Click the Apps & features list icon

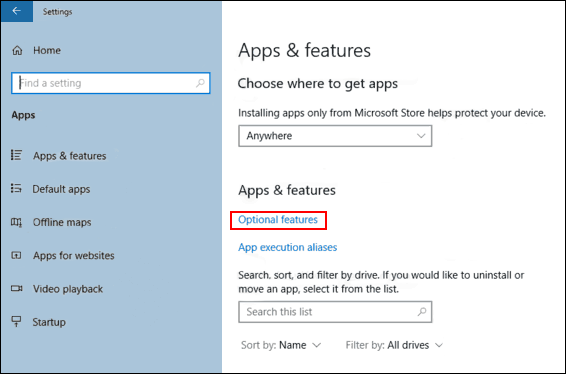(x=16, y=155)
